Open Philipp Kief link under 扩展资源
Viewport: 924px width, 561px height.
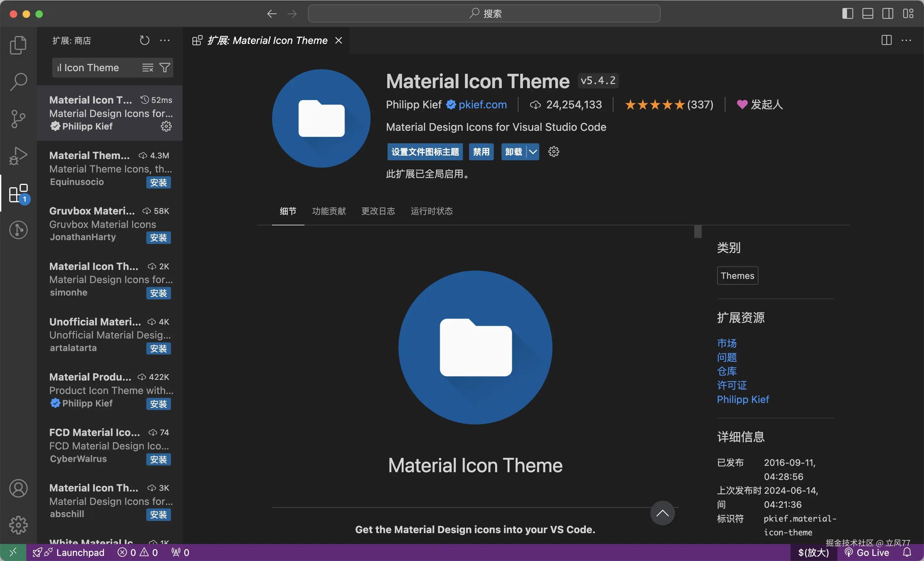(743, 399)
